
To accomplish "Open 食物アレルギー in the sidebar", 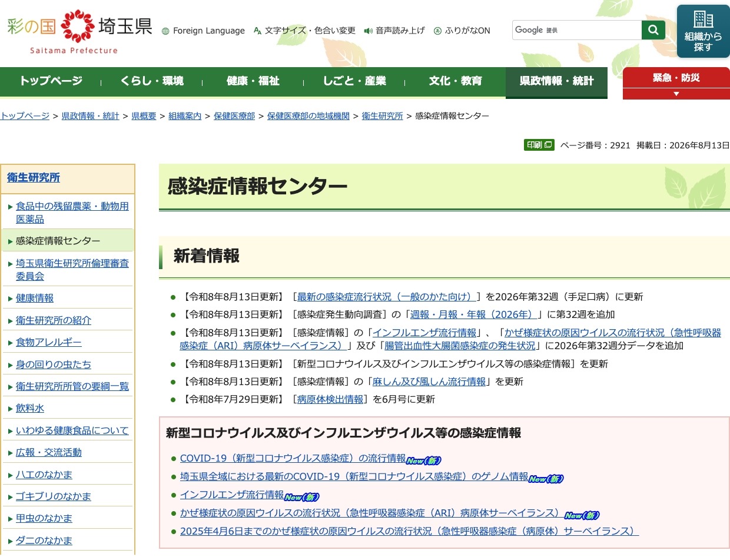I will click(x=49, y=342).
